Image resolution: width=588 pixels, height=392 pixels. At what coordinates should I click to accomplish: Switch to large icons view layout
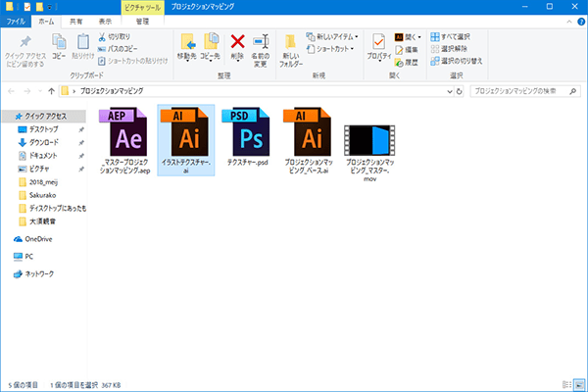[x=579, y=385]
